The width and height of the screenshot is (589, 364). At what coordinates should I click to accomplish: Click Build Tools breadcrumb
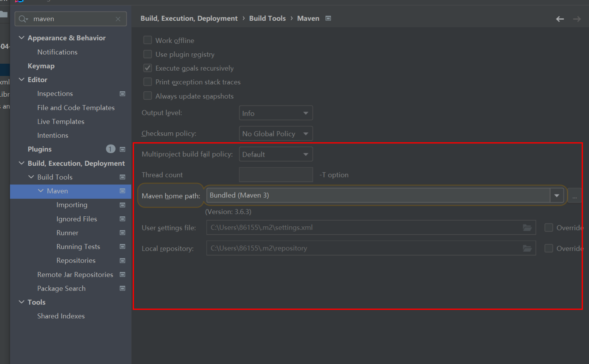pyautogui.click(x=267, y=18)
